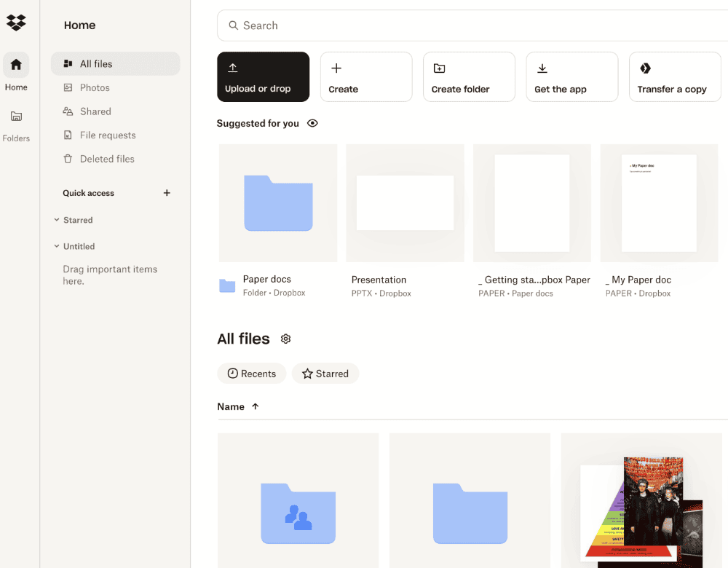Click the Create plus icon
The image size is (728, 568).
[x=336, y=68]
